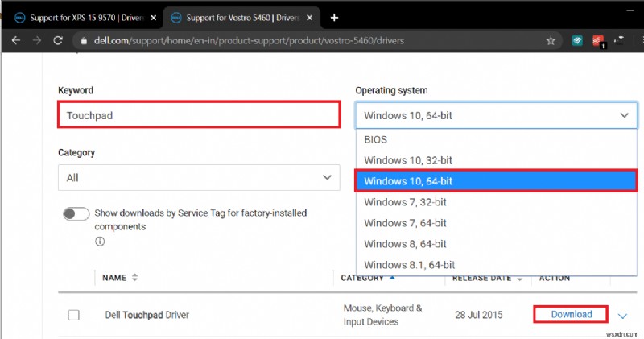Sort by RELEASE DATE column header
Screen dimensions: 644x339
click(487, 279)
